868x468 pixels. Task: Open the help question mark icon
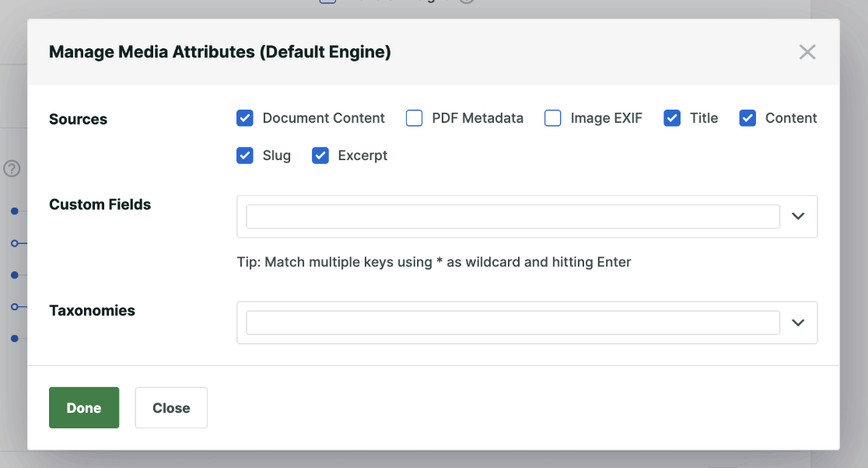coord(12,168)
